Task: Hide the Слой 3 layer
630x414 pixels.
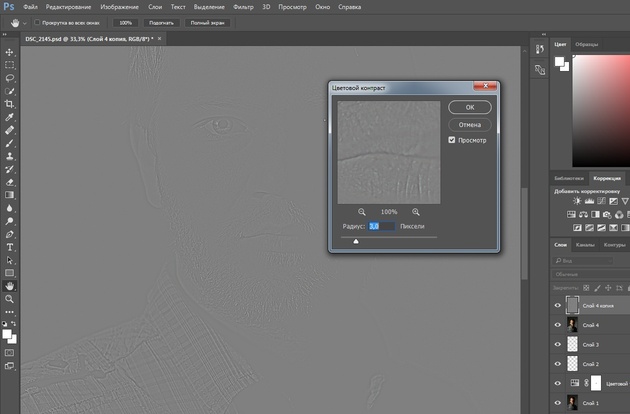Action: point(558,344)
